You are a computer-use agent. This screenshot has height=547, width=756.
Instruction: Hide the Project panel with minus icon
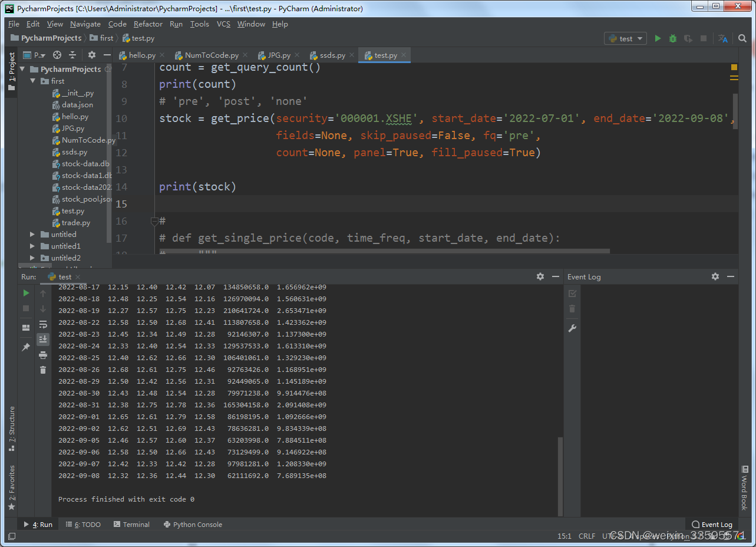click(x=107, y=55)
